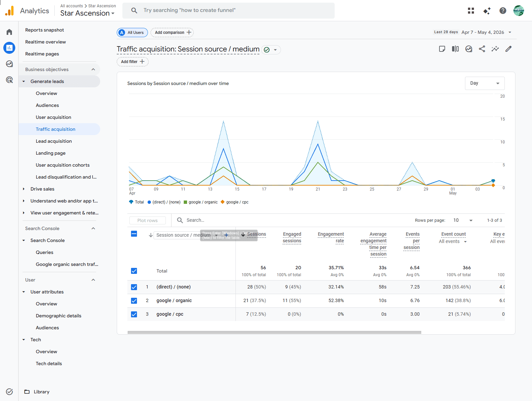Image resolution: width=532 pixels, height=401 pixels.
Task: Click the report status checkmark icon
Action: pos(267,50)
